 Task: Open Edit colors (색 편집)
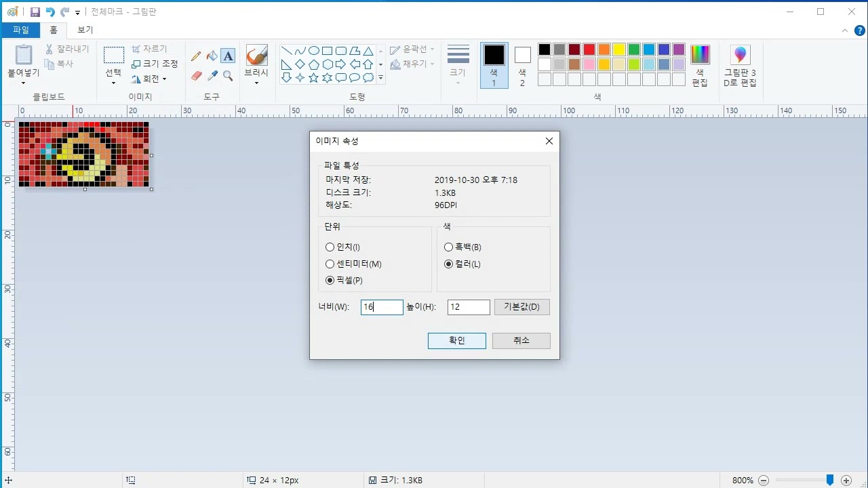(700, 66)
